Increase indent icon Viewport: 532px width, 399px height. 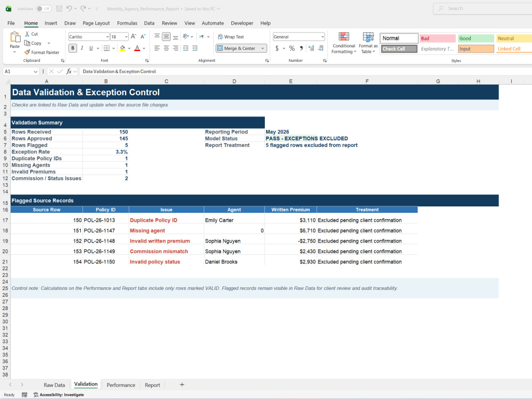click(195, 48)
